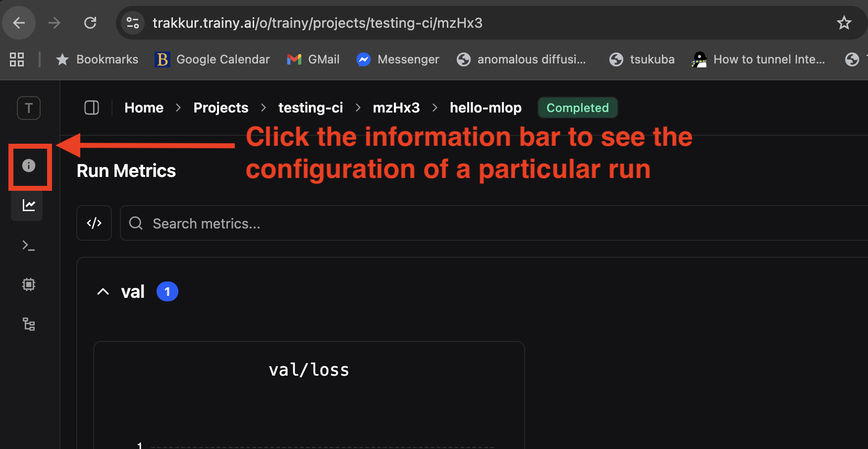Open the Projects breadcrumb page
The width and height of the screenshot is (868, 449).
pos(220,108)
